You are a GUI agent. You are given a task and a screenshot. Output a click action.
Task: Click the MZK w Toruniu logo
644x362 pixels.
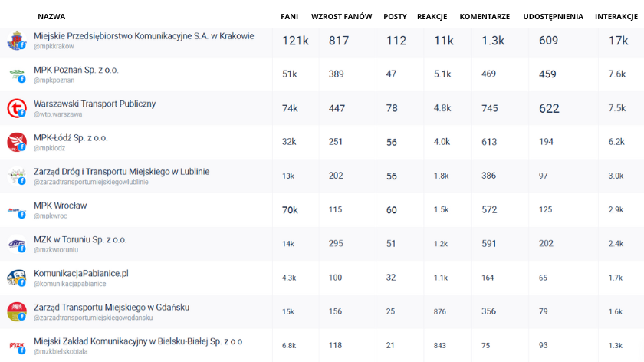click(x=16, y=244)
